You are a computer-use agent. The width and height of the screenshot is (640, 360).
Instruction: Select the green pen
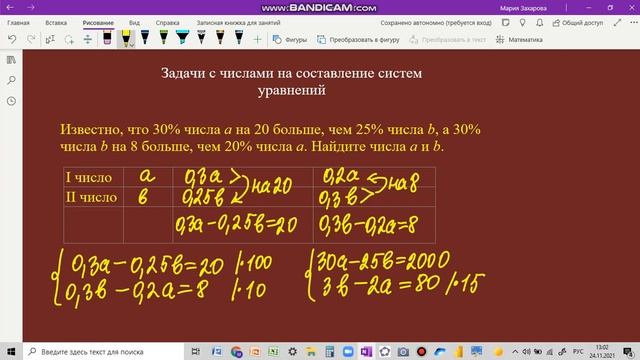click(164, 38)
